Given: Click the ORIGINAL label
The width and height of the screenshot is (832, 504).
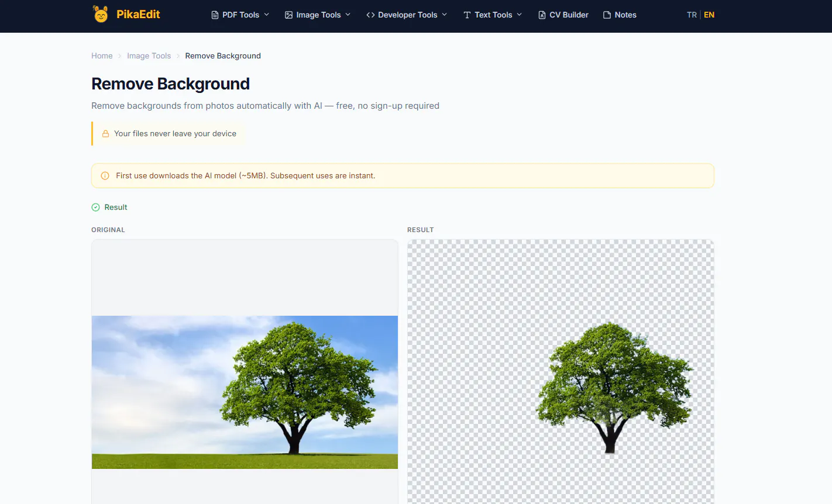Looking at the screenshot, I should click(x=108, y=230).
